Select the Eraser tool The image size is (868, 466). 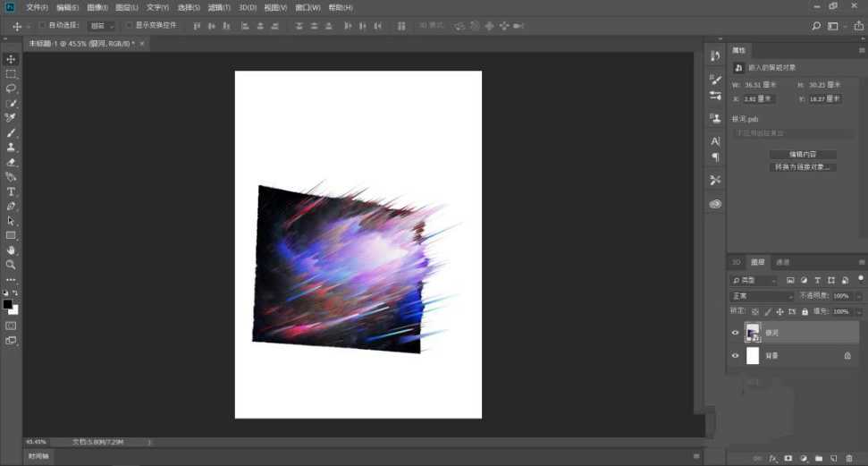point(11,162)
